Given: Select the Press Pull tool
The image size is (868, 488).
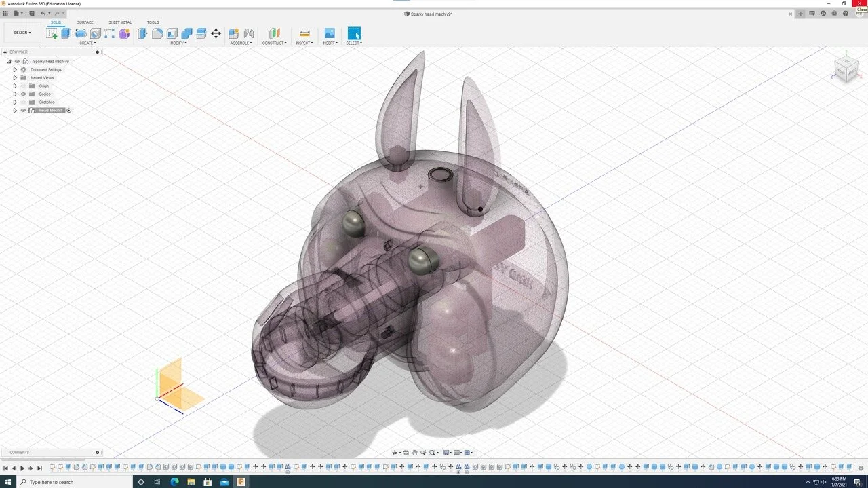Looking at the screenshot, I should pyautogui.click(x=142, y=33).
